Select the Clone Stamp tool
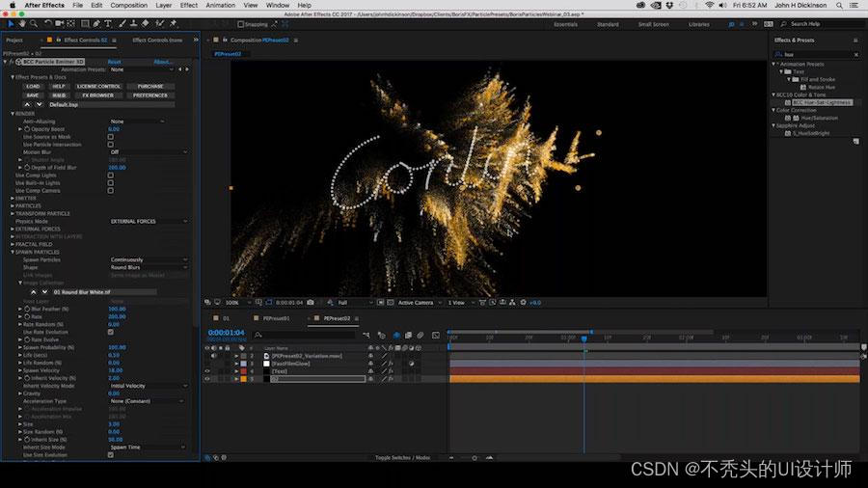Screen dimensions: 868x488 click(133, 24)
